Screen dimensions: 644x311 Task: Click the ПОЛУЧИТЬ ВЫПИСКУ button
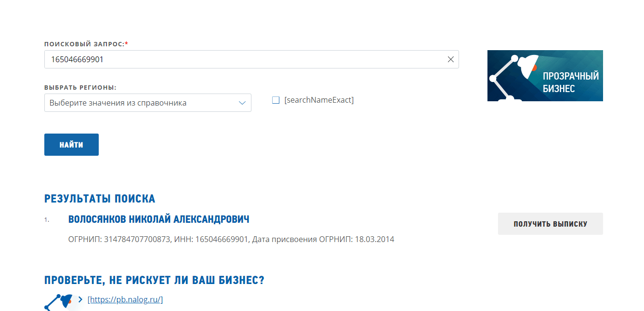coord(550,224)
